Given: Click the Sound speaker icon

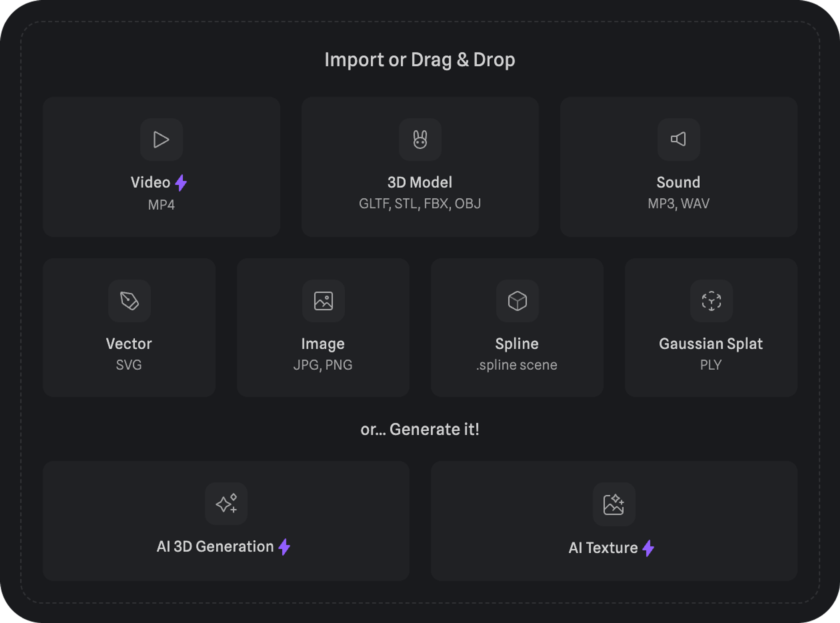Looking at the screenshot, I should [x=678, y=139].
